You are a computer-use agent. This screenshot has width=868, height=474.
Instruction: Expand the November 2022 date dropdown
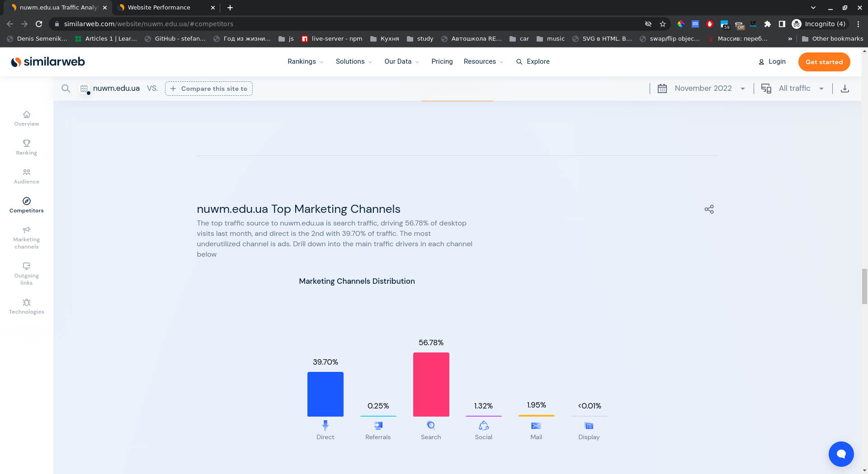click(703, 89)
